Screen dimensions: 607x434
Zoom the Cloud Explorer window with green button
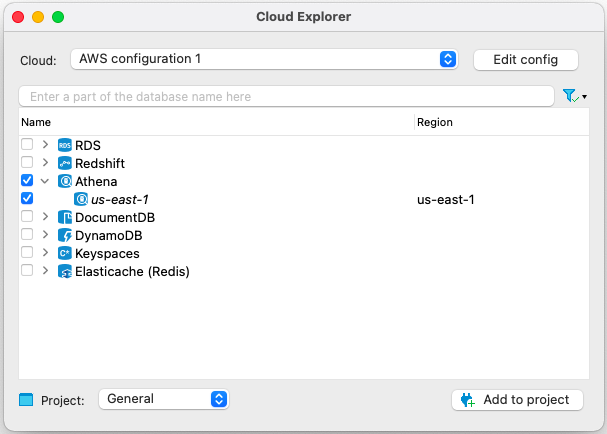[x=58, y=17]
